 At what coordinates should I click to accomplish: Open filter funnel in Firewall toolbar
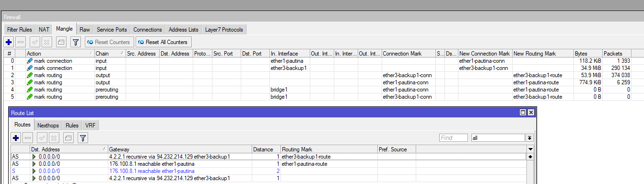pyautogui.click(x=75, y=42)
